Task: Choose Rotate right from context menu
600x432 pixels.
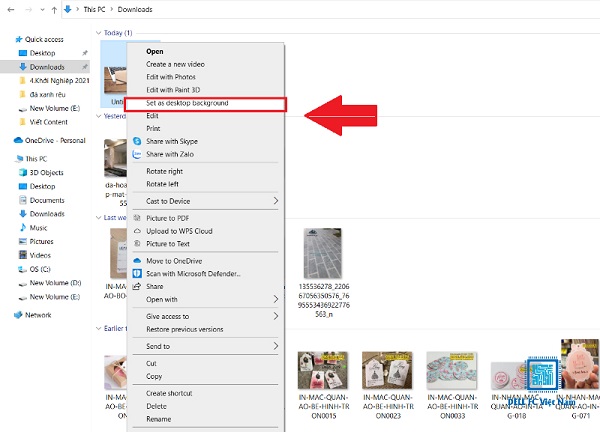Action: pos(165,171)
